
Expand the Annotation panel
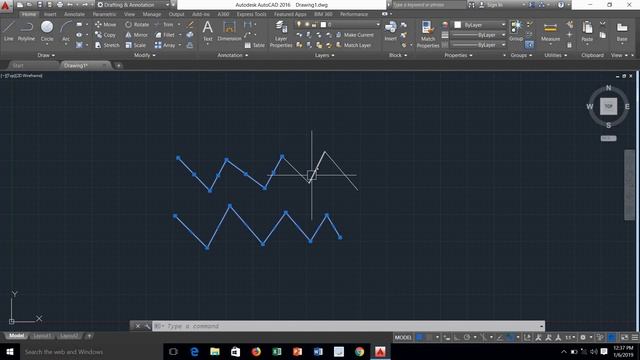click(233, 55)
